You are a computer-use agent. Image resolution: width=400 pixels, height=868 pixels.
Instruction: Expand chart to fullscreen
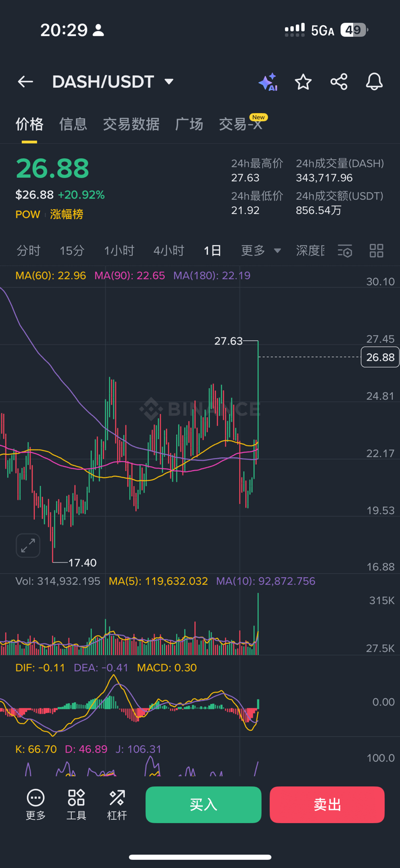point(28,546)
